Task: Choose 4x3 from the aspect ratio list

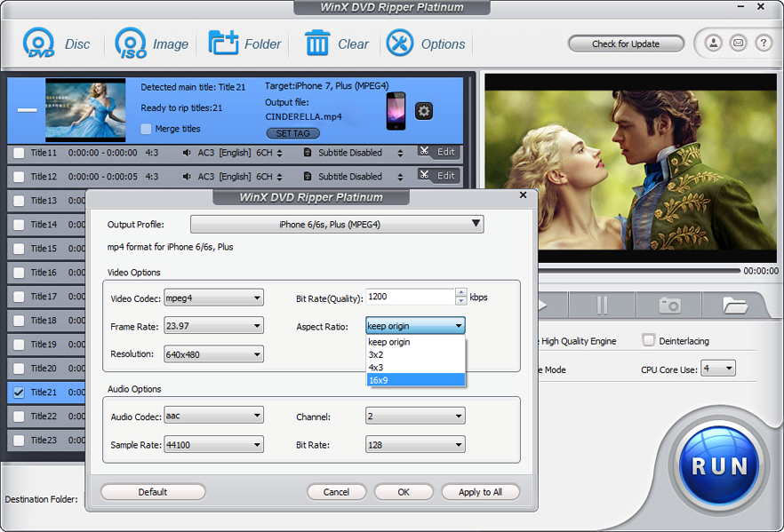Action: point(415,367)
